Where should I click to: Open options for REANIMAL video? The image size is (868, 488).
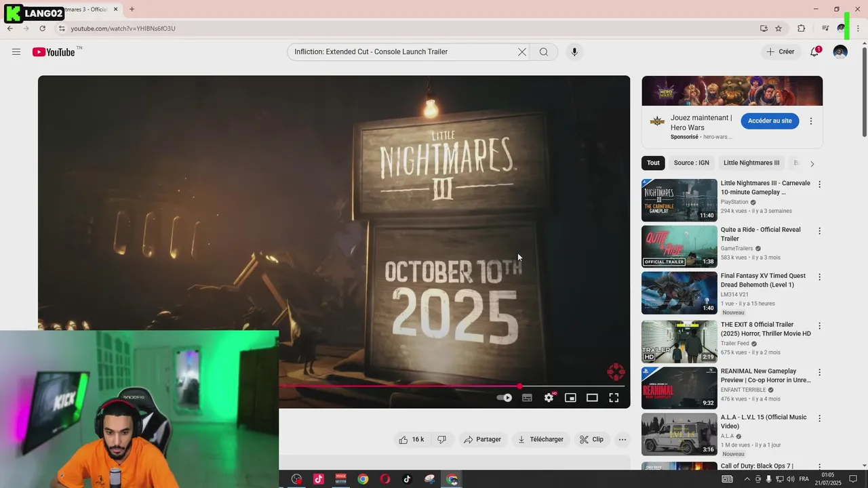pos(819,373)
